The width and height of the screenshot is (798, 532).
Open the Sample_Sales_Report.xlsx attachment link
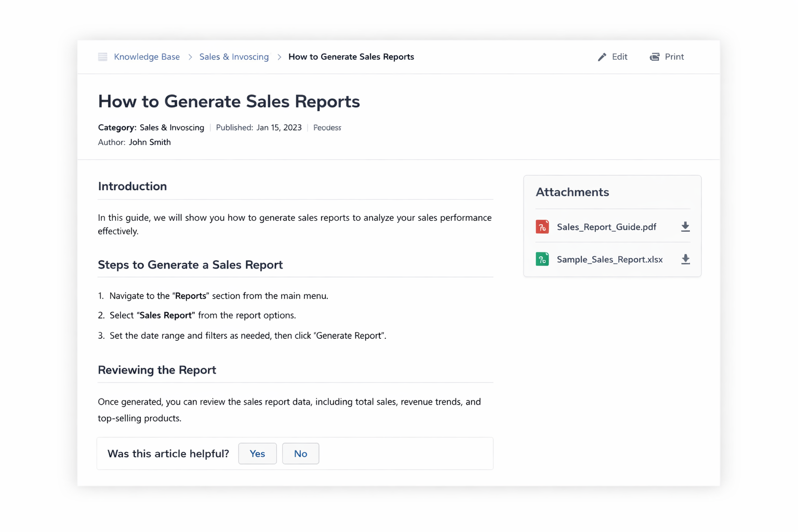[x=609, y=259]
